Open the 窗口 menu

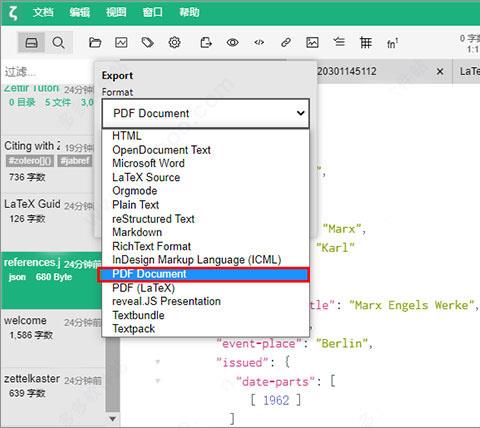153,12
